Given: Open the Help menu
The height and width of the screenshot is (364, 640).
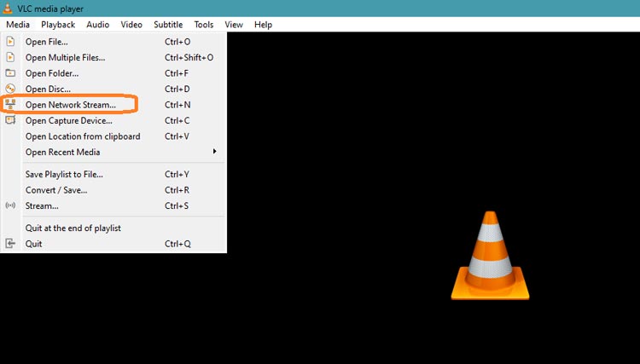Looking at the screenshot, I should coord(264,25).
